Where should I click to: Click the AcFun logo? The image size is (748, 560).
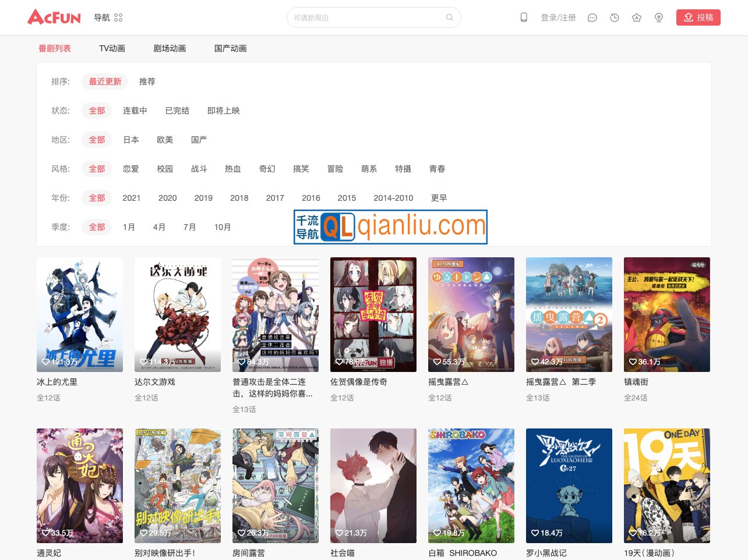(x=54, y=17)
